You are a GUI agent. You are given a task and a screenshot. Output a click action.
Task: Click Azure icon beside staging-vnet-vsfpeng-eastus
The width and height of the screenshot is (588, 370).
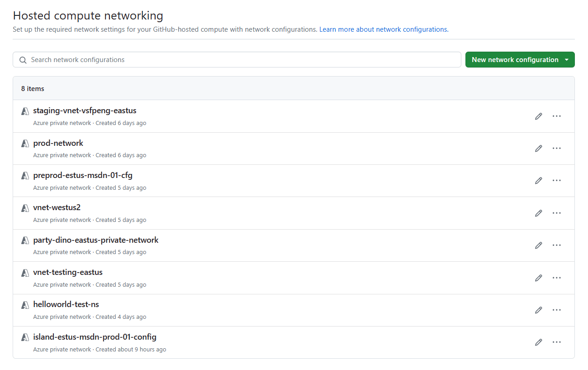[x=25, y=111]
